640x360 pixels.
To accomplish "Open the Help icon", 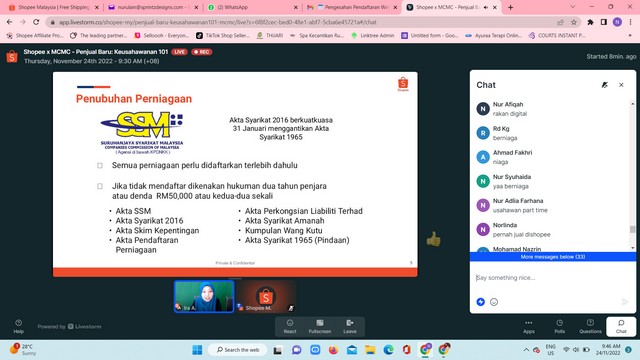I will (x=18, y=326).
